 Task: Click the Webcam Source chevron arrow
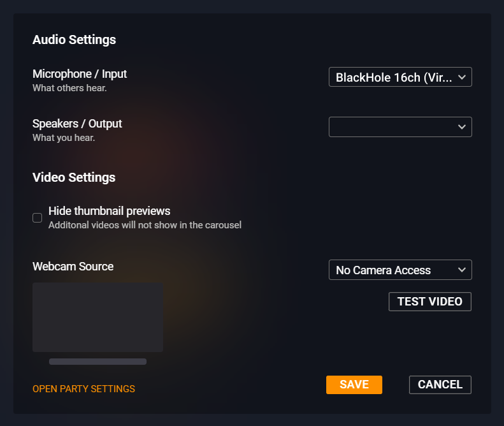[462, 270]
